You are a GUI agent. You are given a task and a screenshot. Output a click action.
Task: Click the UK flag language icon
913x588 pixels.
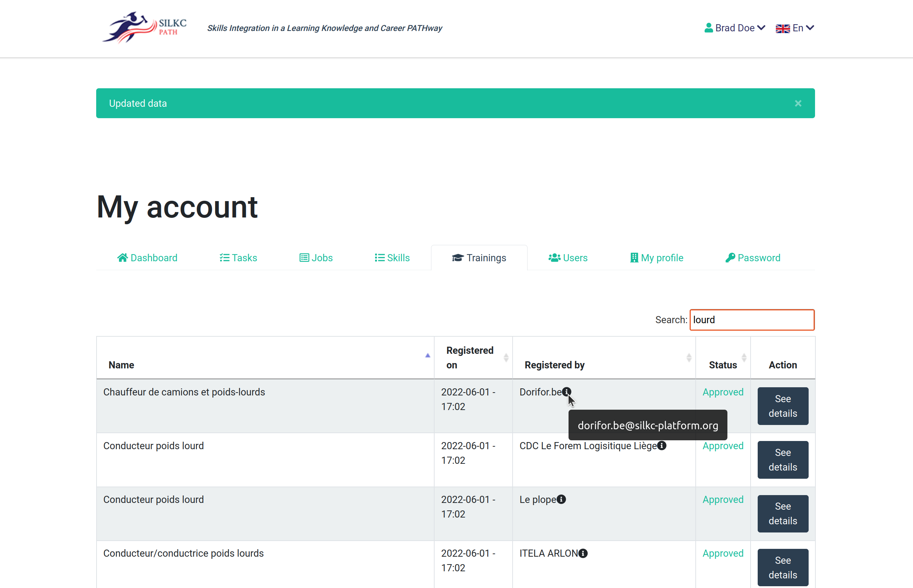[x=782, y=28]
